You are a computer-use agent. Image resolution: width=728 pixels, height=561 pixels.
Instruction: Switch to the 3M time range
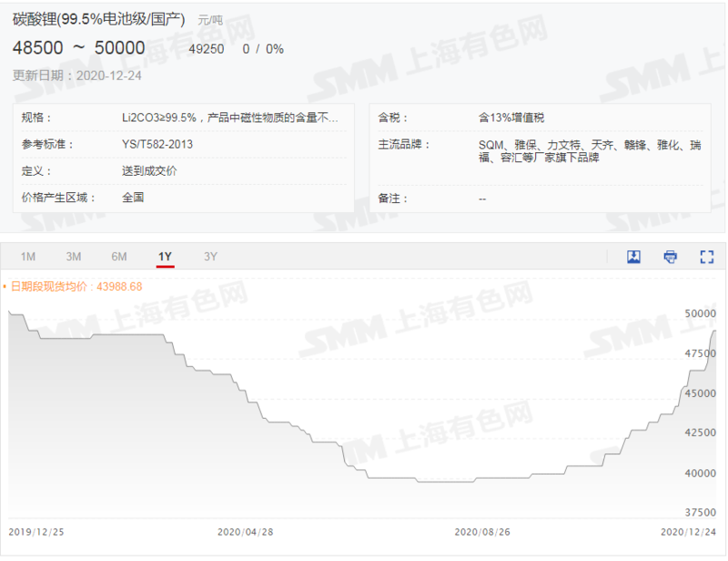coord(74,257)
